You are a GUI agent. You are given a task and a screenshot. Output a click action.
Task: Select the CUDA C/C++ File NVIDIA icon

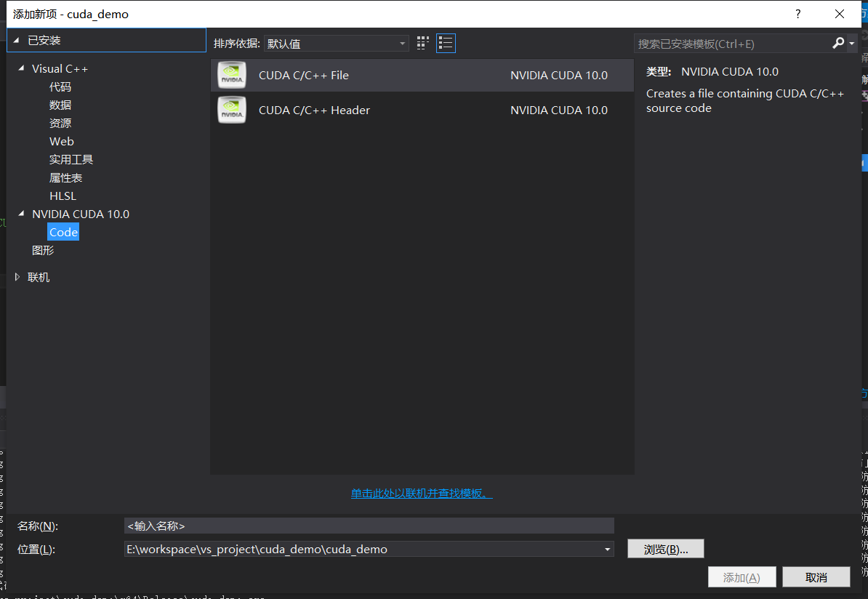pos(232,76)
